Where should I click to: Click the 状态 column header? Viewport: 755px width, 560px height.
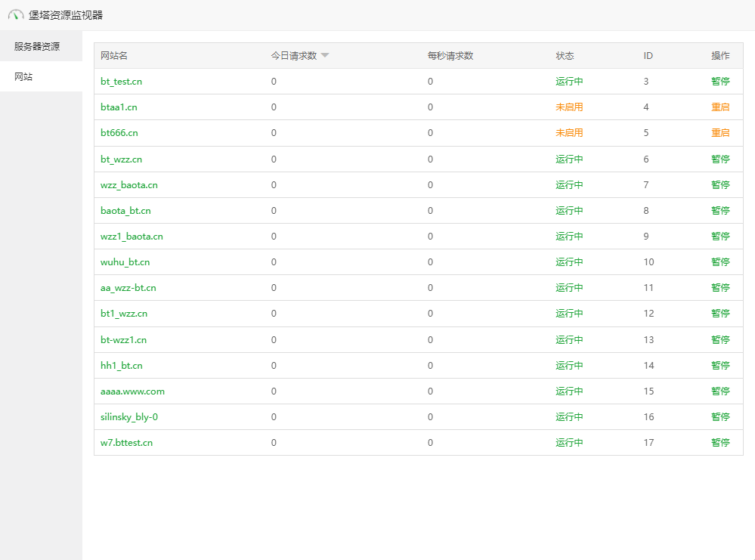tap(565, 56)
